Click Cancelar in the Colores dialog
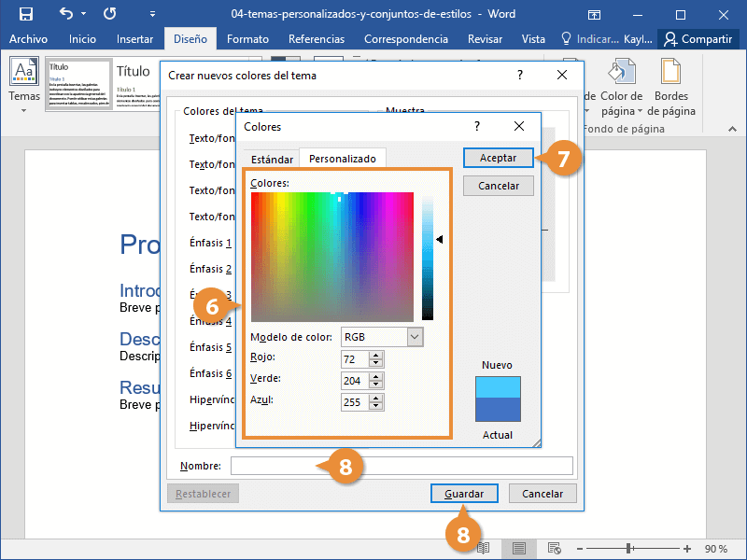747x560 pixels. tap(499, 186)
